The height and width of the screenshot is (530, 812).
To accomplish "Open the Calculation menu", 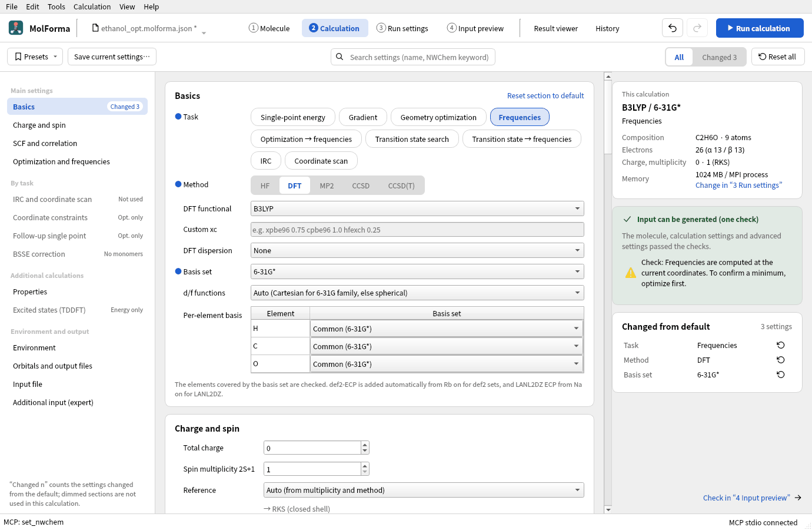I will 92,6.
